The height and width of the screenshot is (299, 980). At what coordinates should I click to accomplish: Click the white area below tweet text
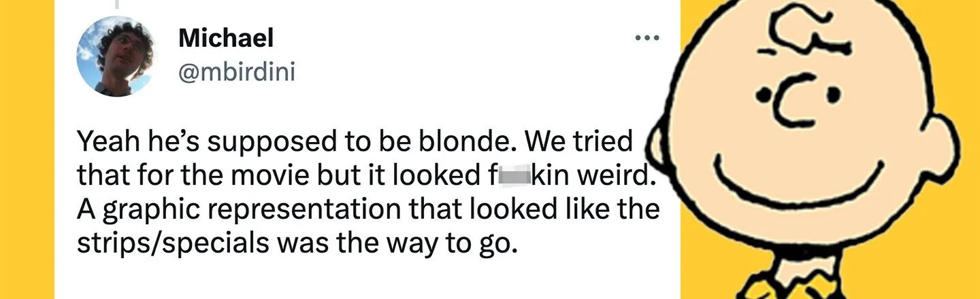[x=367, y=280]
